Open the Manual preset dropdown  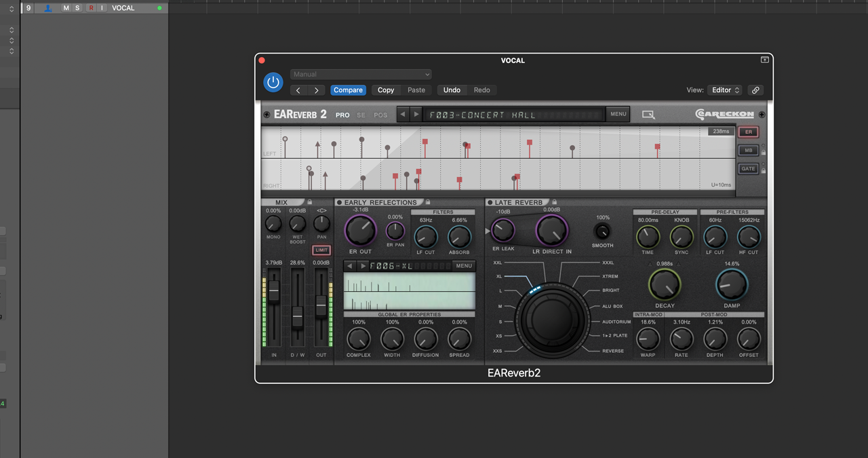pyautogui.click(x=361, y=75)
